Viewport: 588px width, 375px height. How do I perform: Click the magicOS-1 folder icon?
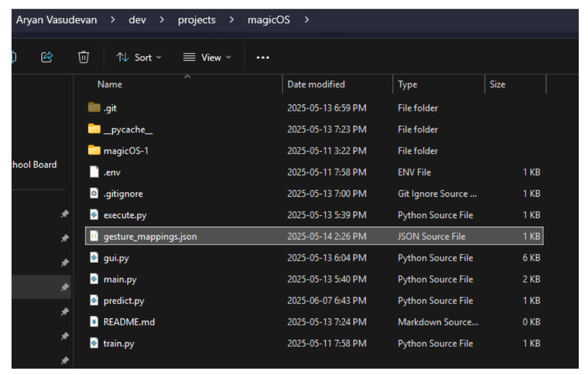coord(94,150)
